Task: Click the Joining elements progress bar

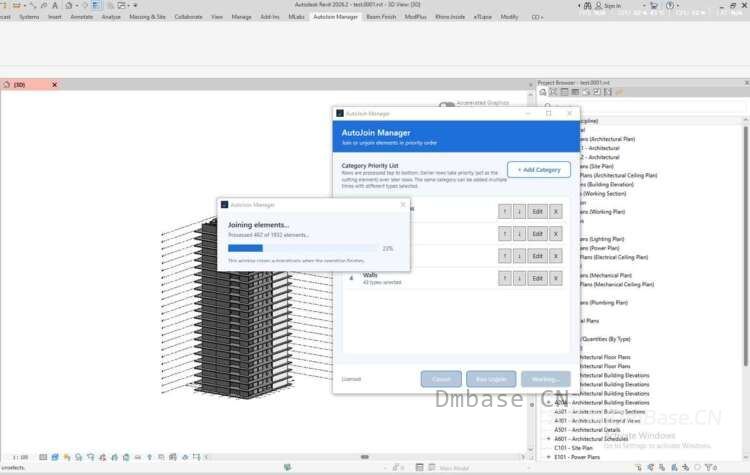Action: pos(302,248)
